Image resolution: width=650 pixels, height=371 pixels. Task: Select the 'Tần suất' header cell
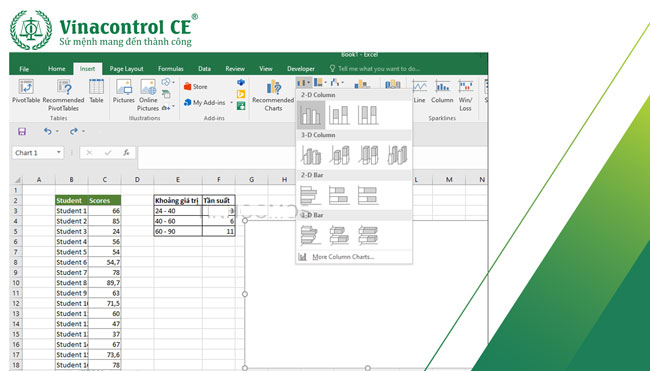[219, 201]
